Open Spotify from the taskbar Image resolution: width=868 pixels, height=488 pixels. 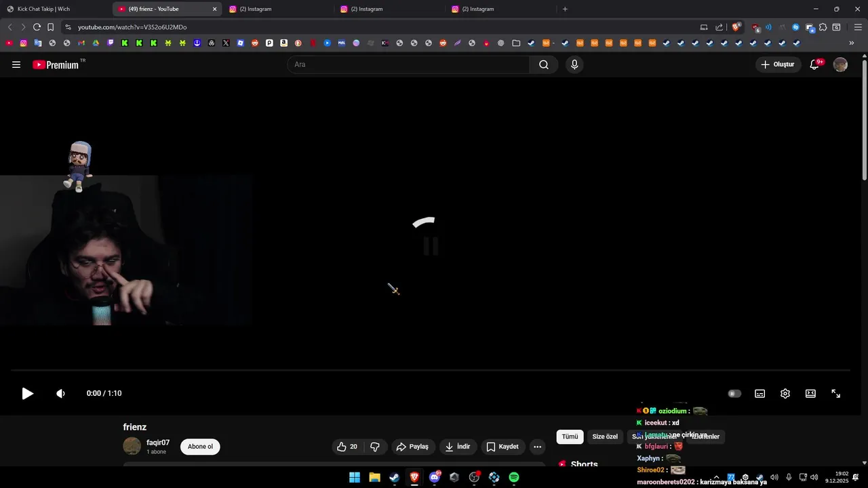click(514, 477)
